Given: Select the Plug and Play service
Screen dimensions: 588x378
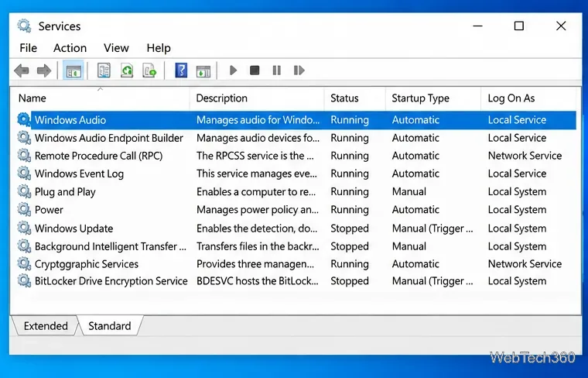Looking at the screenshot, I should 65,192.
